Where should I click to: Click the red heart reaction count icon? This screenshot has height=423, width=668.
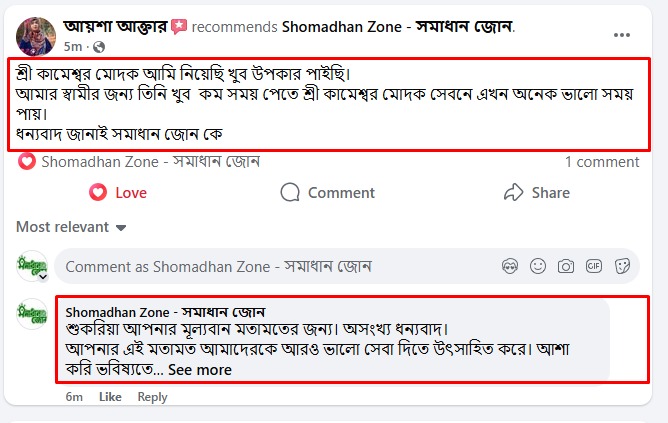[27, 161]
